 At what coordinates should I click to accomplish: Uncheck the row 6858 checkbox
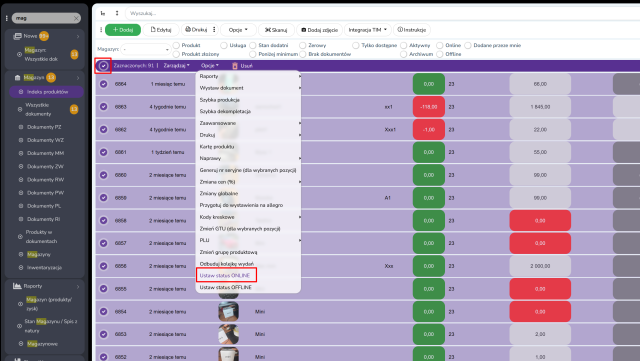click(x=104, y=220)
